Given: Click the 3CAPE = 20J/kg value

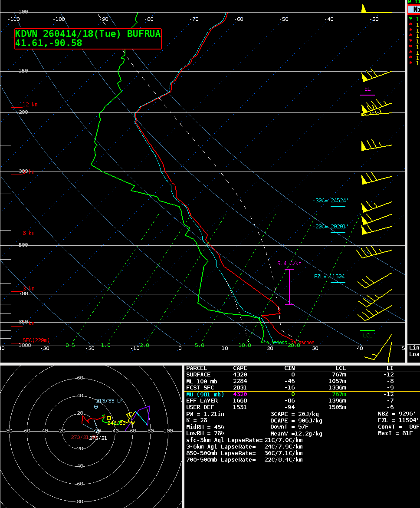Looking at the screenshot, I should [x=294, y=414].
